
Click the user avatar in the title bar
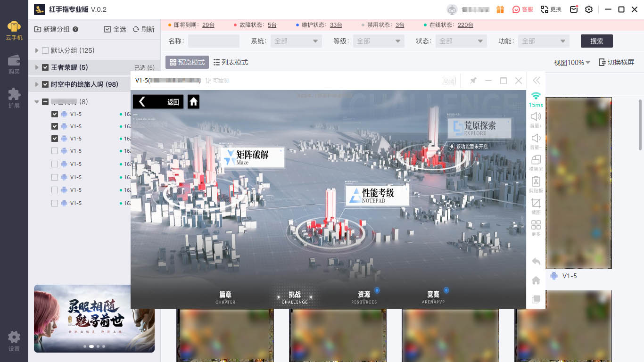coord(452,9)
